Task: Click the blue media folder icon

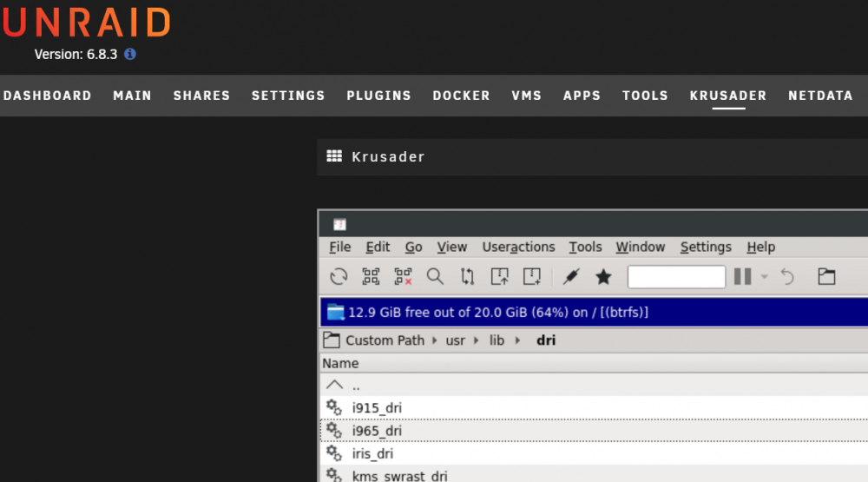Action: [x=335, y=312]
